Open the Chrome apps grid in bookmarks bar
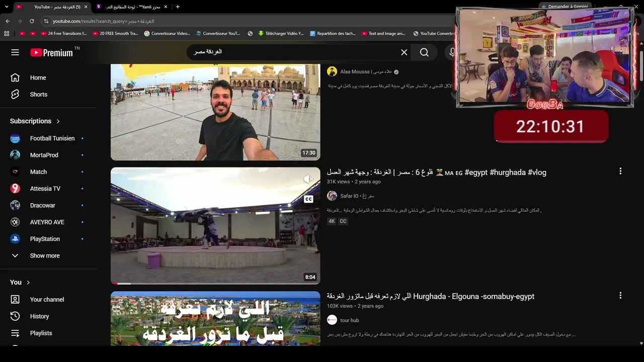Viewport: 644px width, 362px height. pos(7,34)
